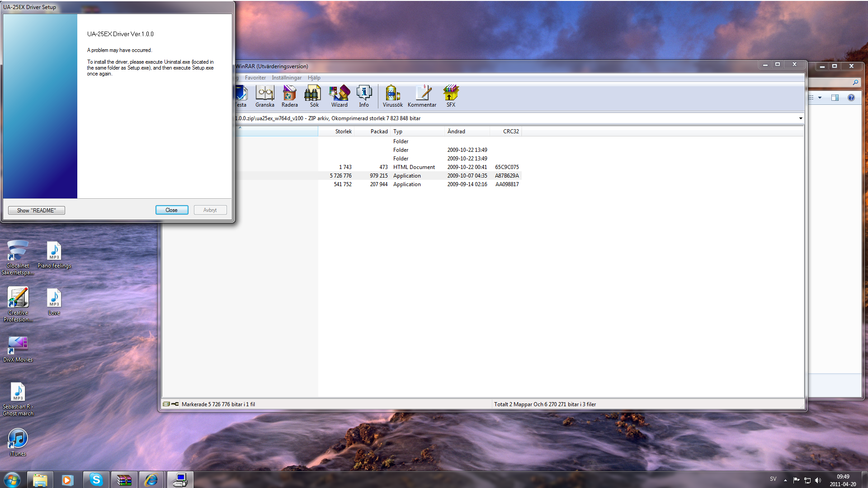Select the DivX Movies desktop shortcut
The image size is (868, 488).
coord(18,349)
